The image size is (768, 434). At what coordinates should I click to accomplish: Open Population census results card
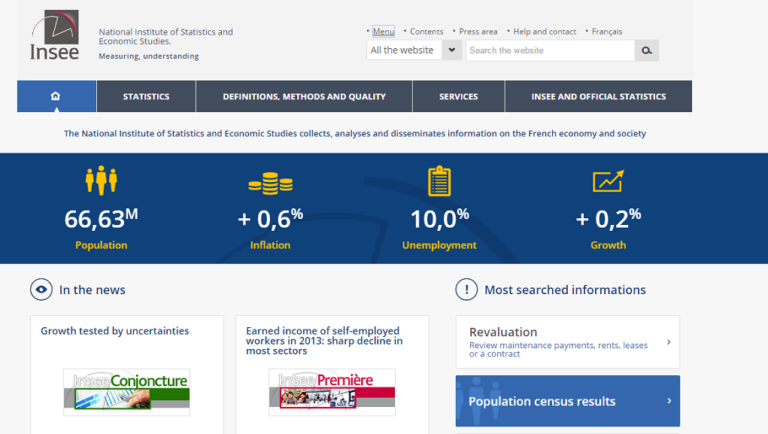point(568,401)
